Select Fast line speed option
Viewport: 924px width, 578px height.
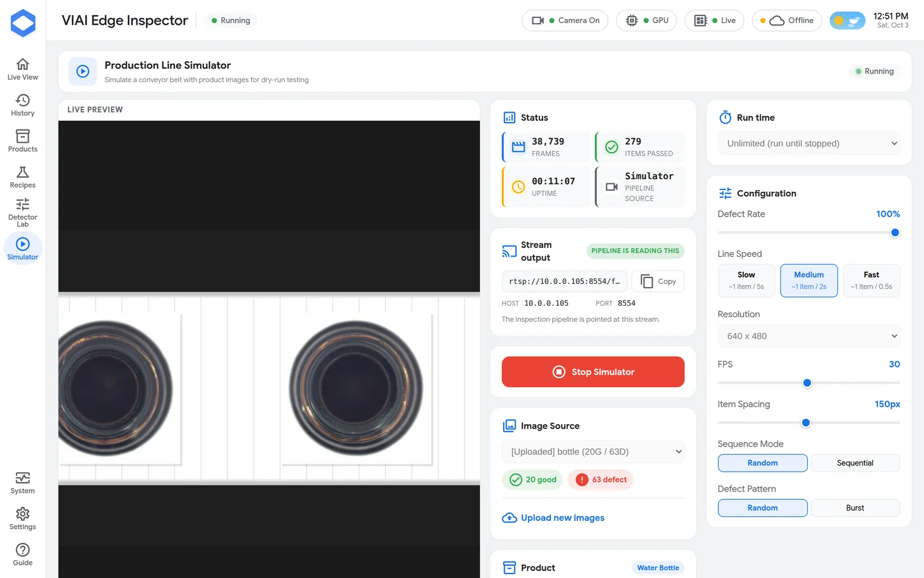(x=871, y=280)
